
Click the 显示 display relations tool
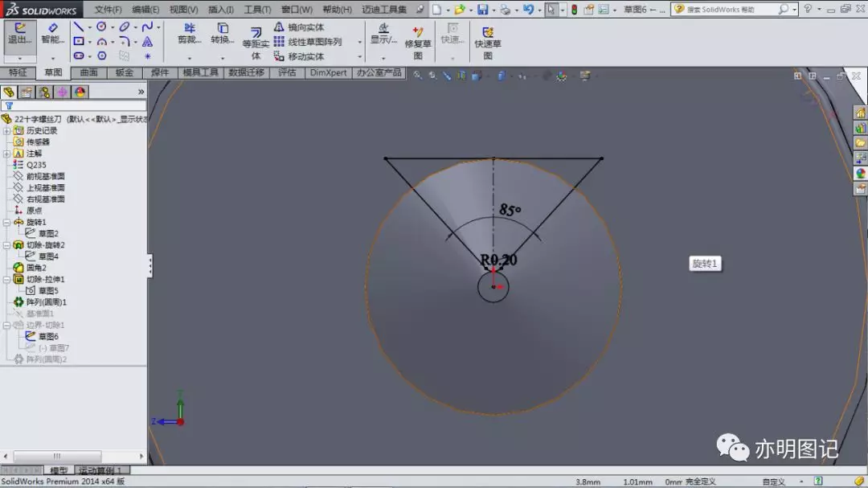tap(383, 34)
